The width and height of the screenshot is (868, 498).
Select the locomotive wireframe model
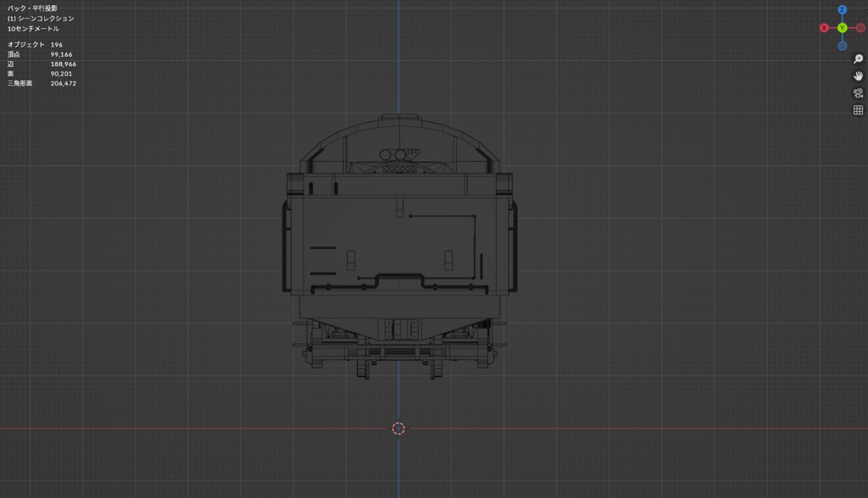click(x=400, y=246)
